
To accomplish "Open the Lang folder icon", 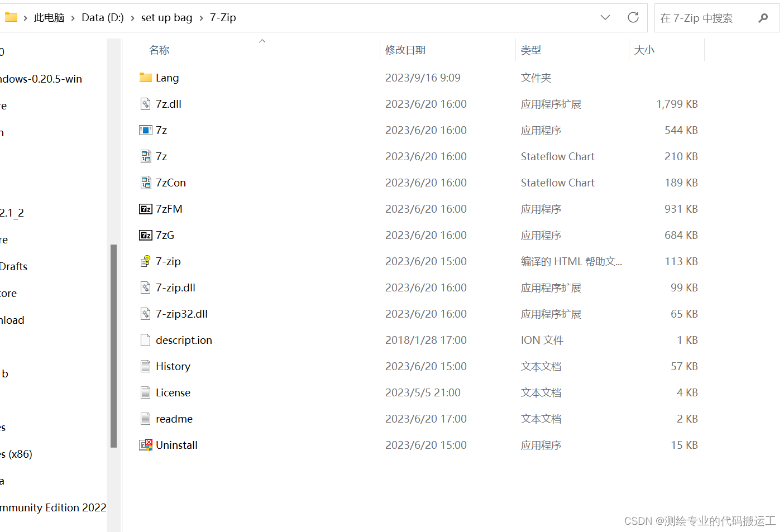I will pyautogui.click(x=145, y=78).
